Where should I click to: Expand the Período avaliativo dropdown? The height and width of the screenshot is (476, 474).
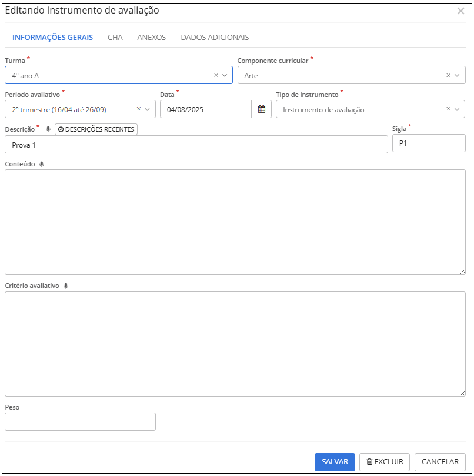point(147,109)
